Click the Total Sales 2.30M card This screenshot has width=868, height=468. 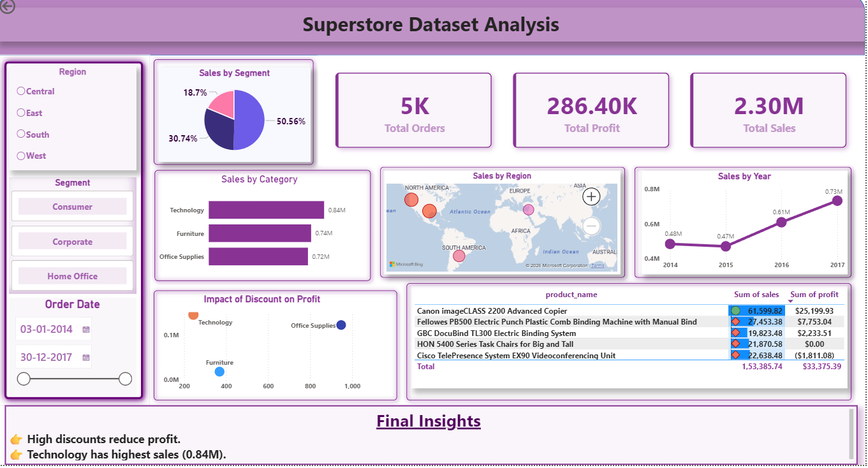(769, 110)
